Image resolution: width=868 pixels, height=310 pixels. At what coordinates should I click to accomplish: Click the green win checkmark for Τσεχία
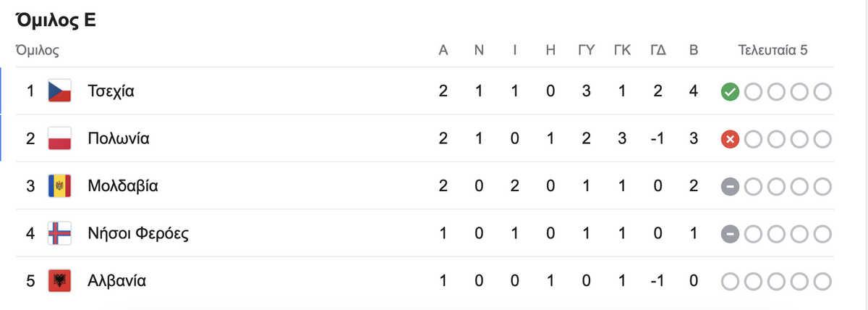tap(730, 92)
